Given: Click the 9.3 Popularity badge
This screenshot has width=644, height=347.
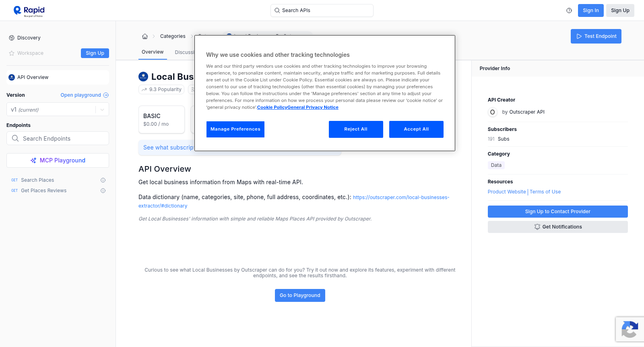Looking at the screenshot, I should pyautogui.click(x=161, y=89).
